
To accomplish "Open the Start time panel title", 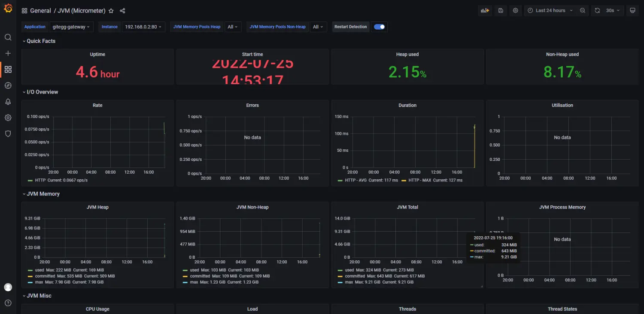I will coord(252,54).
